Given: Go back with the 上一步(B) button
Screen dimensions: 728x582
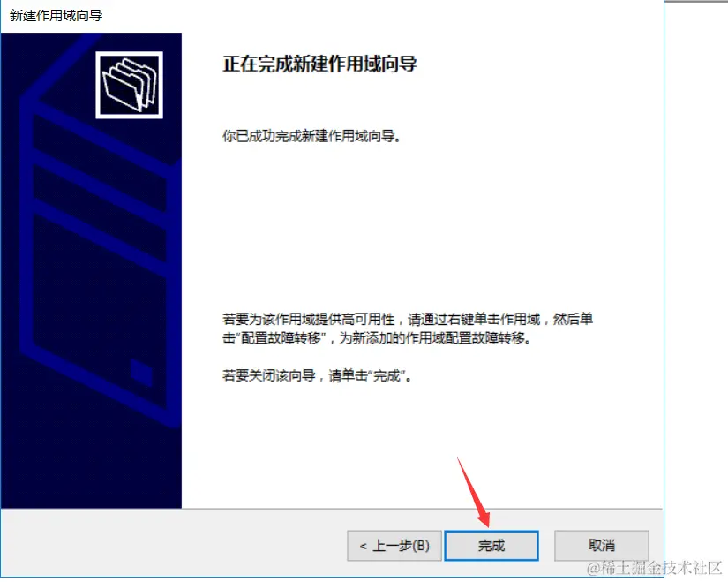Looking at the screenshot, I should pyautogui.click(x=394, y=545).
